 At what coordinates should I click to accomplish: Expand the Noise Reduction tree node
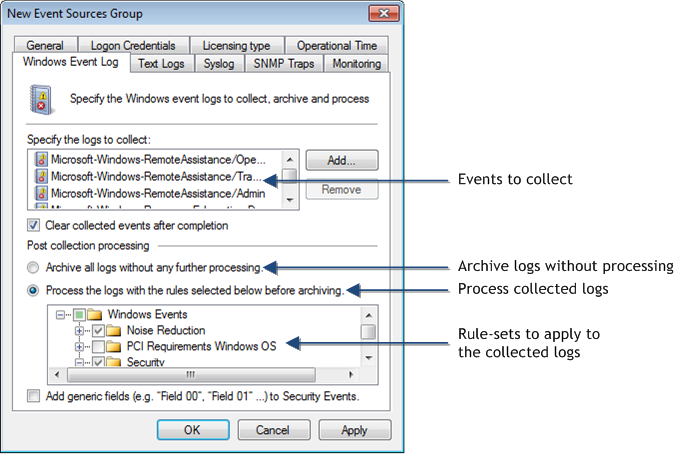point(79,331)
